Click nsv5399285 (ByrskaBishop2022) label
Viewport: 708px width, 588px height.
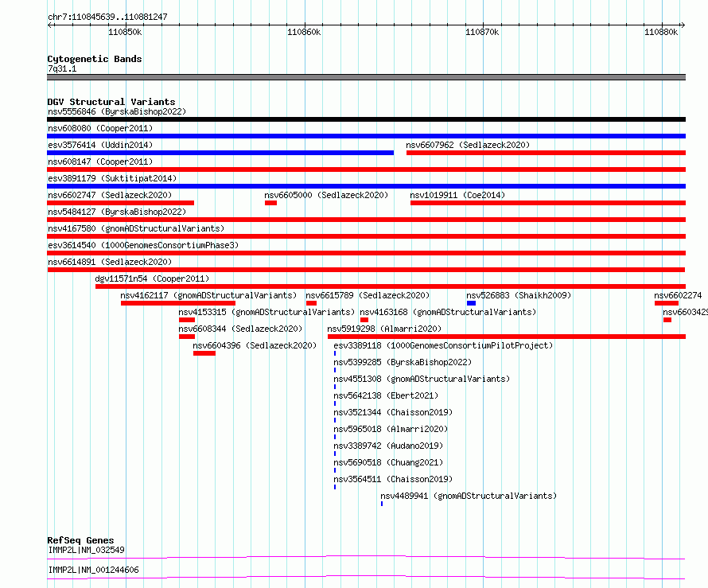(x=403, y=362)
